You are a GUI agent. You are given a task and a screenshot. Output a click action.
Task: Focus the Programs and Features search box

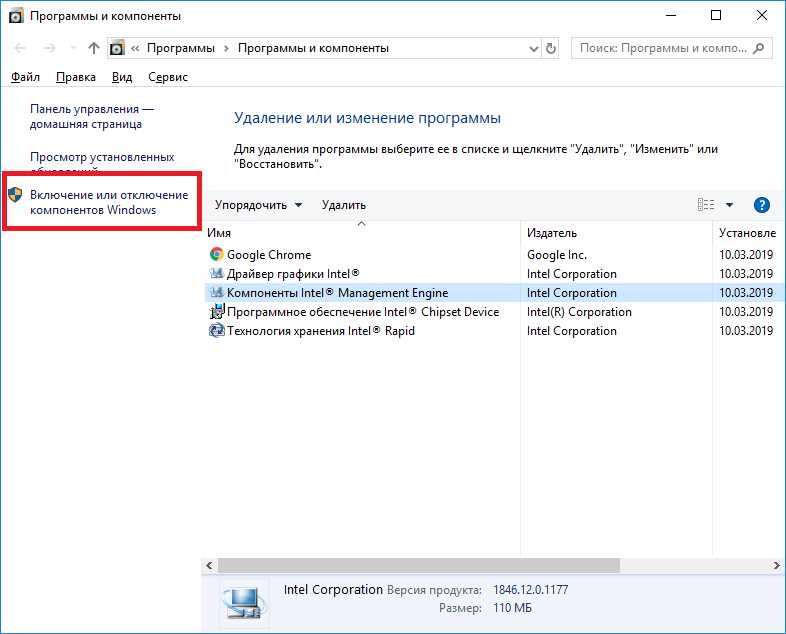pyautogui.click(x=671, y=48)
